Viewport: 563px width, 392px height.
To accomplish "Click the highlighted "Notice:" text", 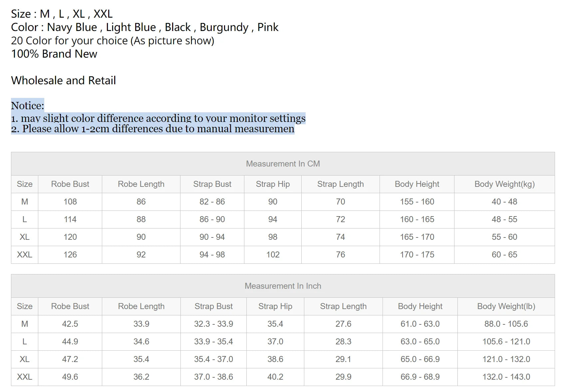I will [28, 106].
